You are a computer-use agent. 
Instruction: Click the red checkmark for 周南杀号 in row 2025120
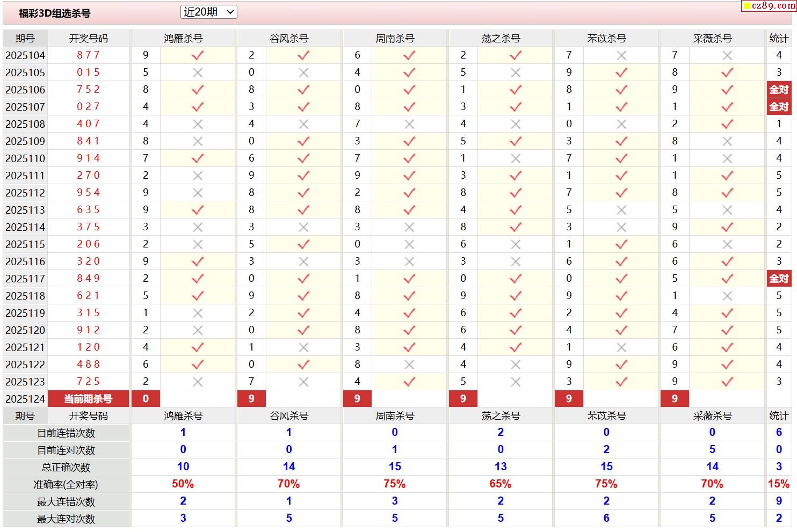(409, 330)
